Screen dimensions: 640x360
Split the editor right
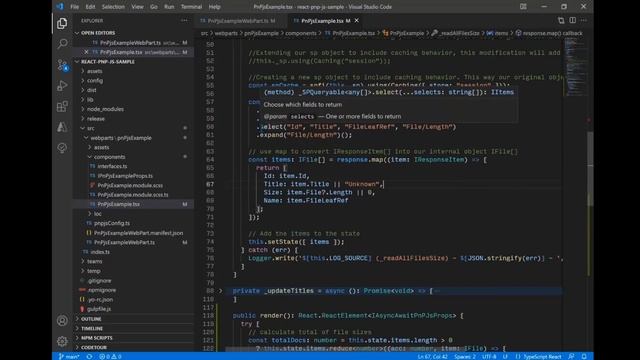point(573,20)
